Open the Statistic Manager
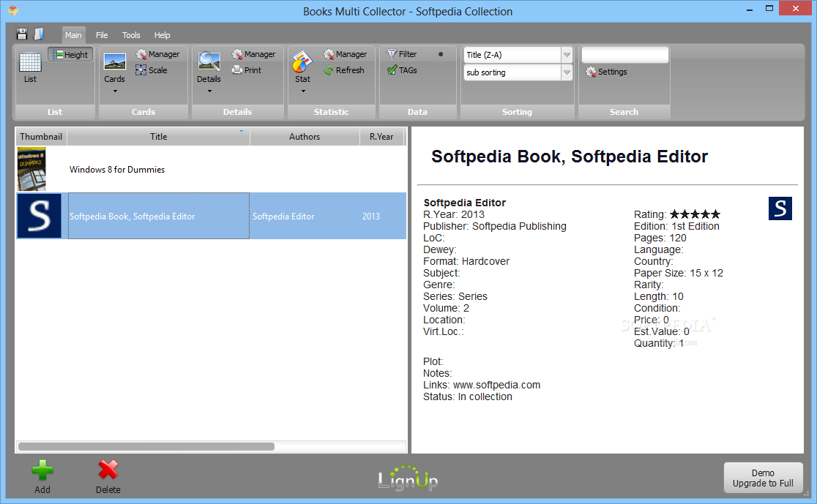The width and height of the screenshot is (817, 504). pos(345,54)
